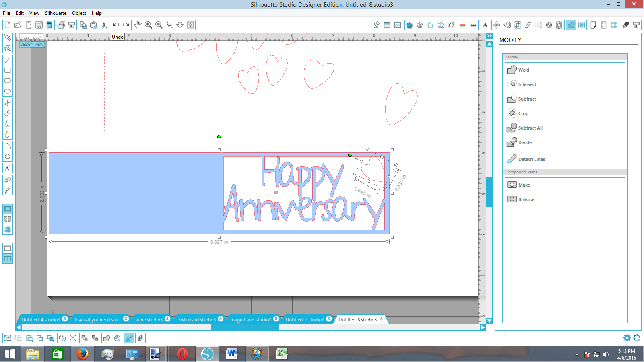This screenshot has width=644, height=362.
Task: Zoom in with the magnifier plus icon
Action: (148, 25)
